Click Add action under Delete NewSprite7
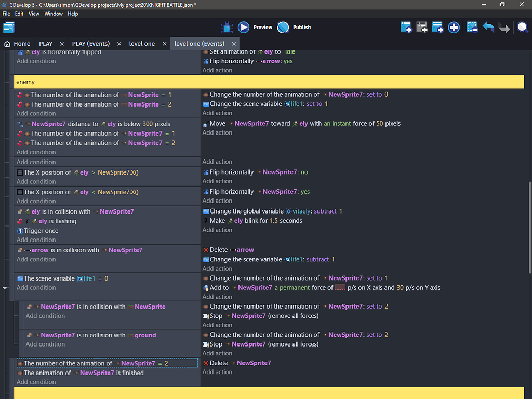 point(217,372)
